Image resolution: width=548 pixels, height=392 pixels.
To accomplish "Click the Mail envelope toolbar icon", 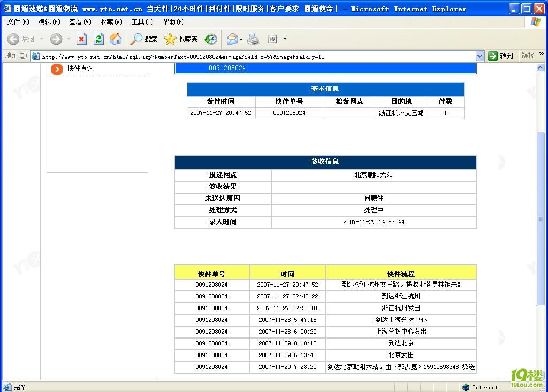I will pos(232,39).
